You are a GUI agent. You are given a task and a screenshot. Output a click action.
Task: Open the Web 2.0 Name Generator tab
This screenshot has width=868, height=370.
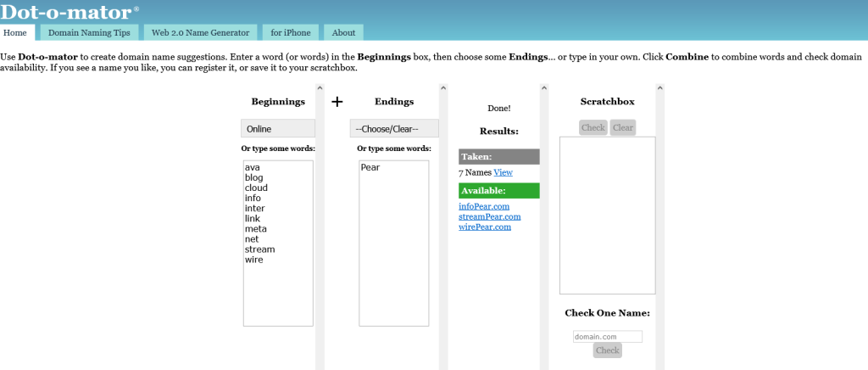200,33
